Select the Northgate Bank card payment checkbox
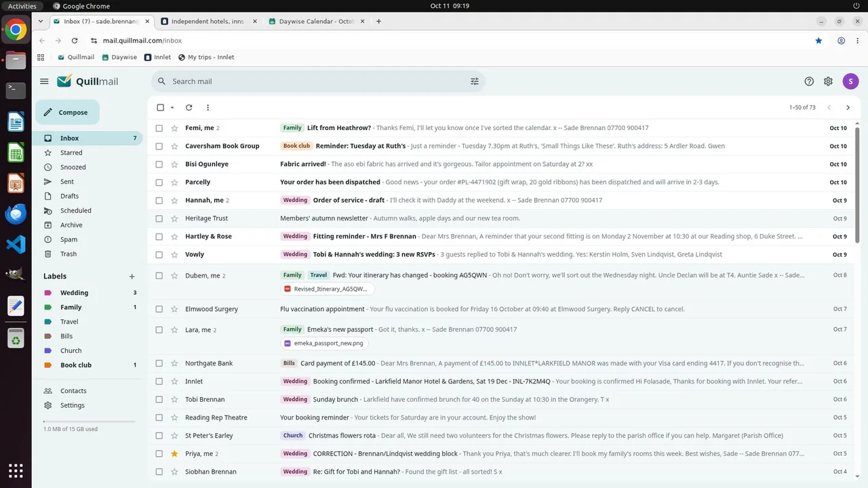The width and height of the screenshot is (868, 488). coord(159,363)
